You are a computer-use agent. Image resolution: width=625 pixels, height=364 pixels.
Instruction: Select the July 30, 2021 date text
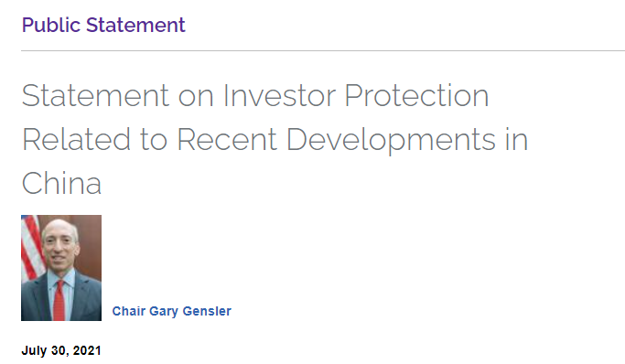pyautogui.click(x=61, y=350)
